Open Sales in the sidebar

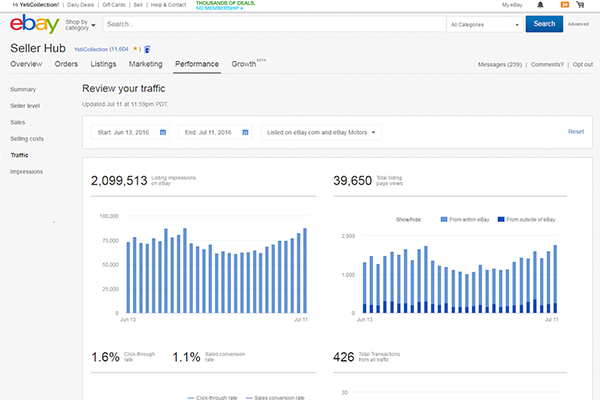point(18,122)
